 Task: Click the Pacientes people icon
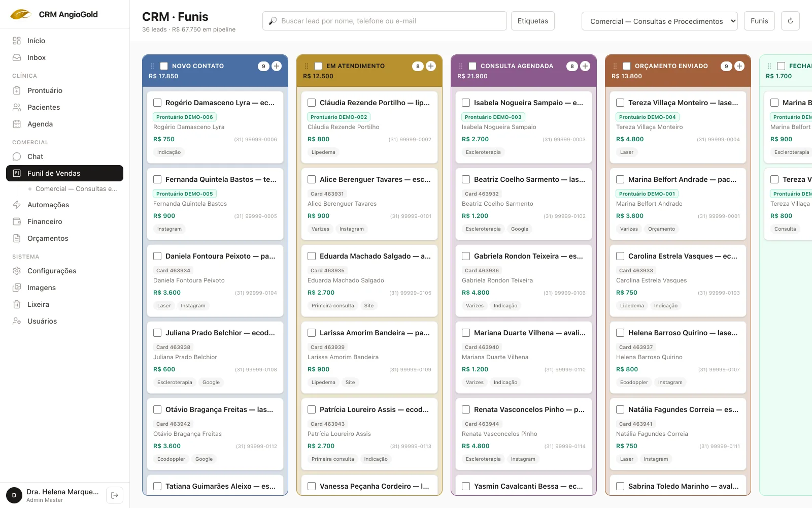pyautogui.click(x=17, y=107)
